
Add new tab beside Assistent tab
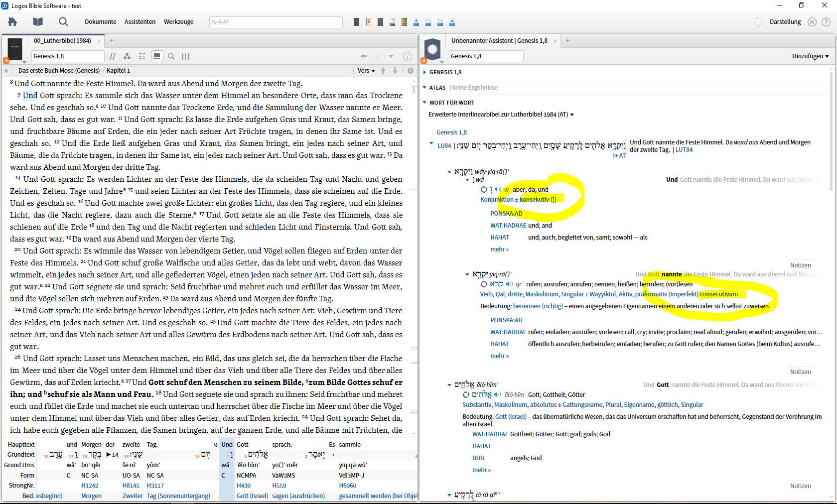click(x=567, y=41)
